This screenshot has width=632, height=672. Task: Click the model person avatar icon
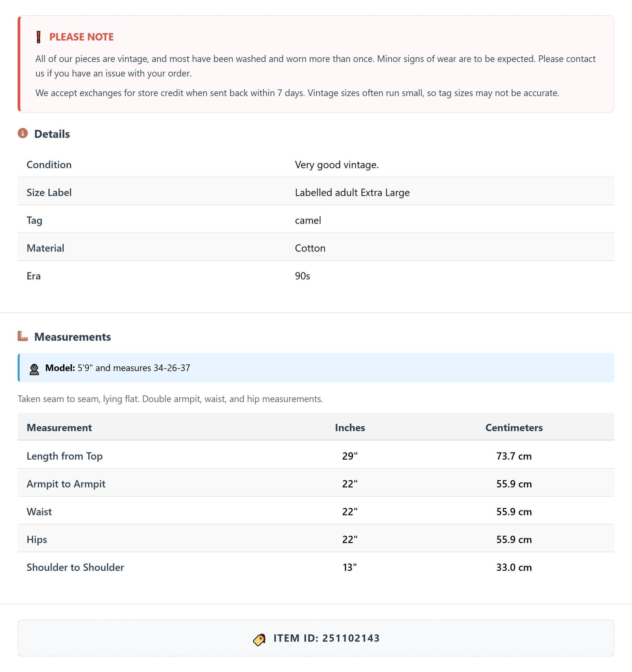coord(34,369)
